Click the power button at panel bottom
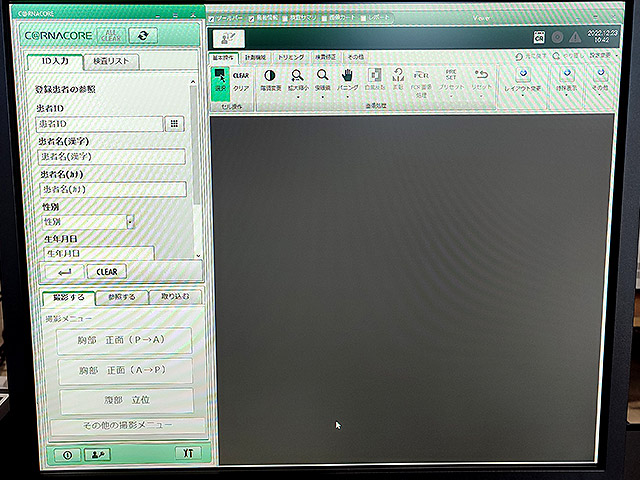Screen dimensions: 640x480 [x=67, y=455]
